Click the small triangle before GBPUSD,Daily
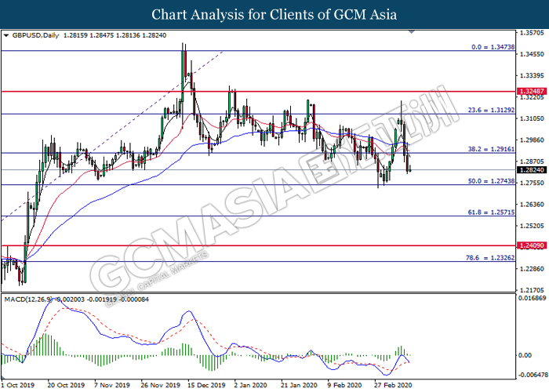Image resolution: width=549 pixels, height=392 pixels. tap(7, 35)
